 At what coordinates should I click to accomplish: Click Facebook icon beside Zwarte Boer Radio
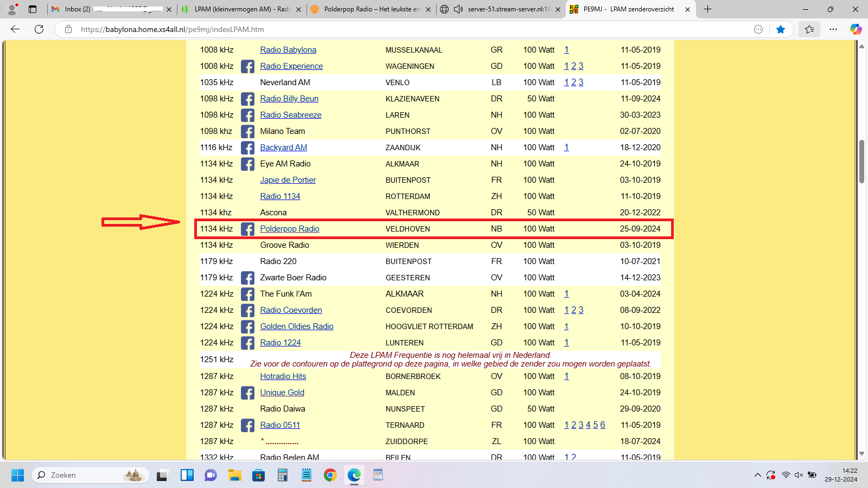247,278
